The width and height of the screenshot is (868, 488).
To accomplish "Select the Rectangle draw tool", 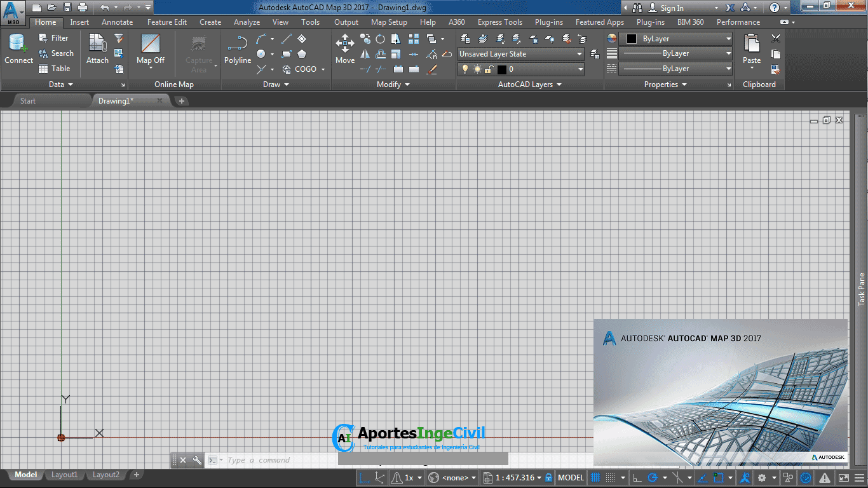I will pyautogui.click(x=287, y=54).
